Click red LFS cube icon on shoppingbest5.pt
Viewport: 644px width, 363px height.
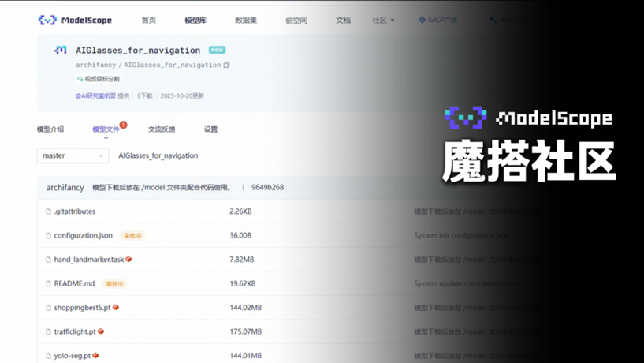116,307
